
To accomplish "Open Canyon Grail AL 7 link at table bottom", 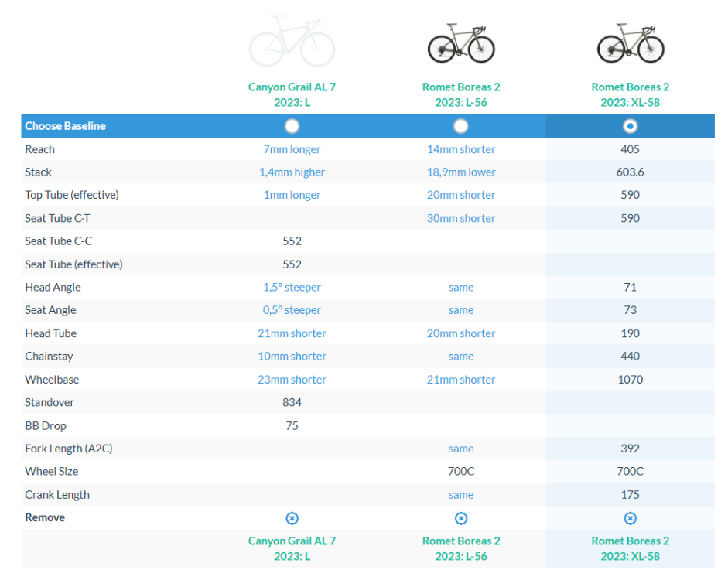I will click(292, 548).
